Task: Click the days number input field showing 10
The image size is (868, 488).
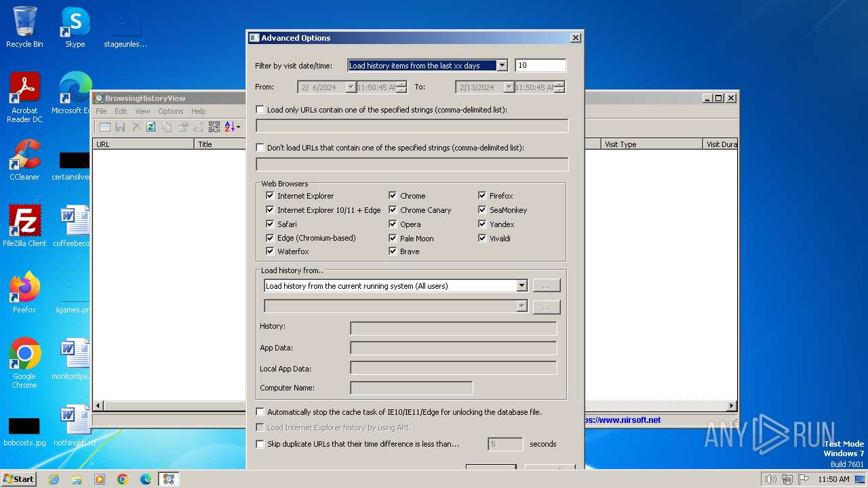Action: (x=540, y=66)
